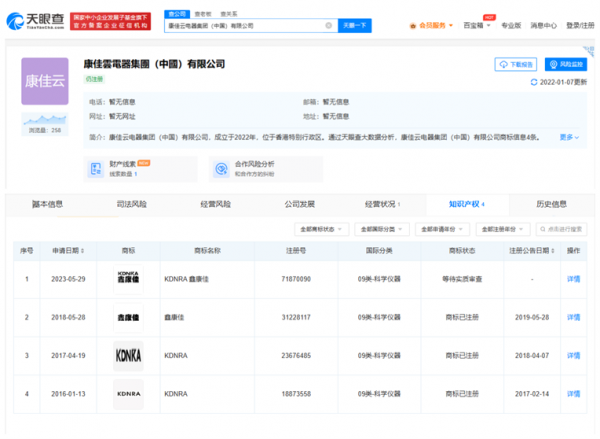This screenshot has width=600, height=439.
Task: Click the 下载报告 button
Action: pyautogui.click(x=515, y=64)
